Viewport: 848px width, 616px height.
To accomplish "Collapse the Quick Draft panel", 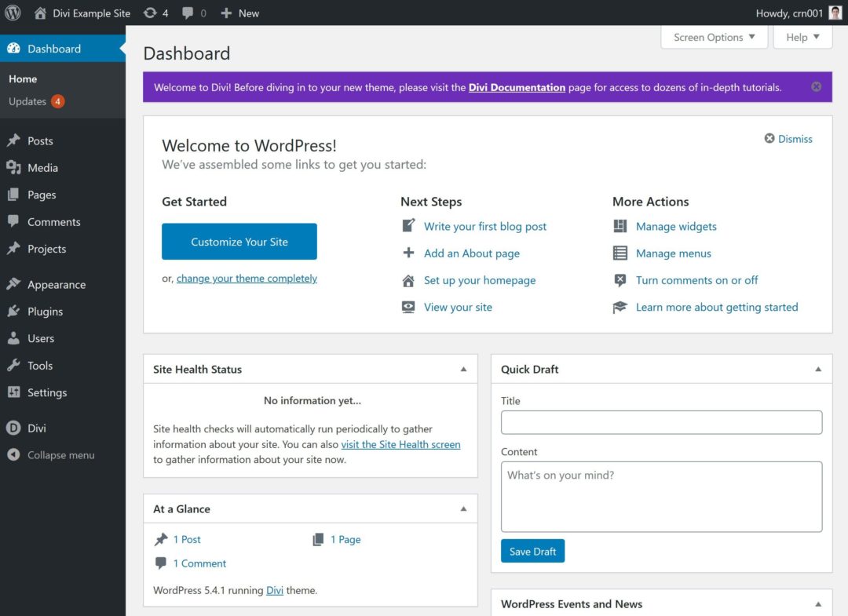I will 818,369.
